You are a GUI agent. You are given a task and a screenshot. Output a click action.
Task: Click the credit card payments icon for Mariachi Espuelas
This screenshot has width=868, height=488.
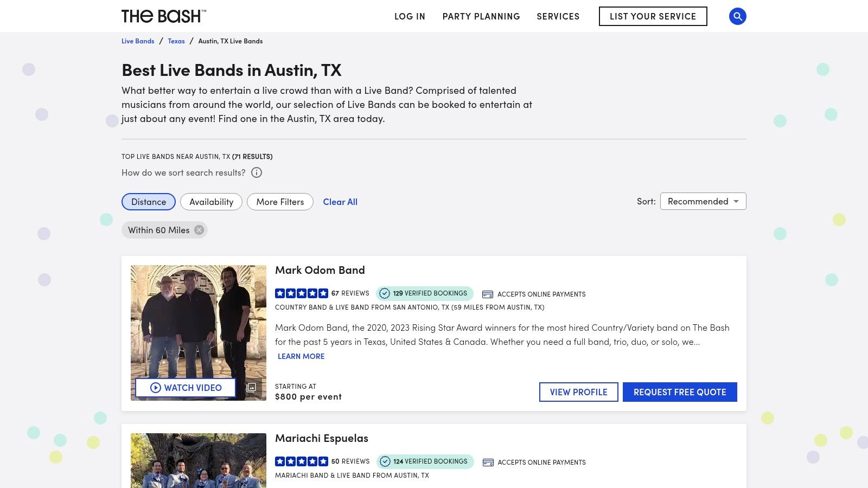(x=487, y=462)
